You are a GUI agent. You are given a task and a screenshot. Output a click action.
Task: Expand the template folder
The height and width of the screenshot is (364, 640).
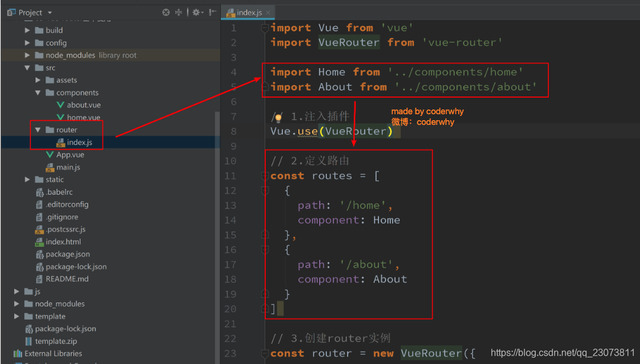[x=17, y=316]
